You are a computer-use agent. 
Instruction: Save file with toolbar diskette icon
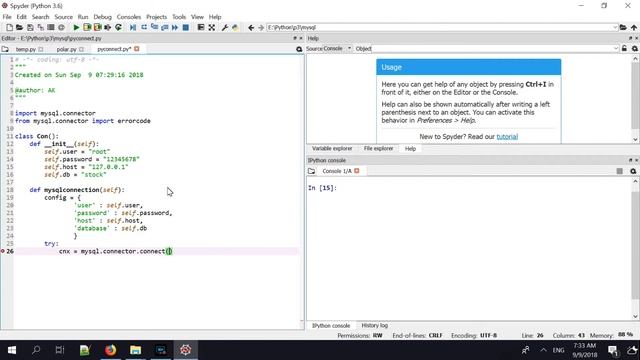tap(30, 27)
